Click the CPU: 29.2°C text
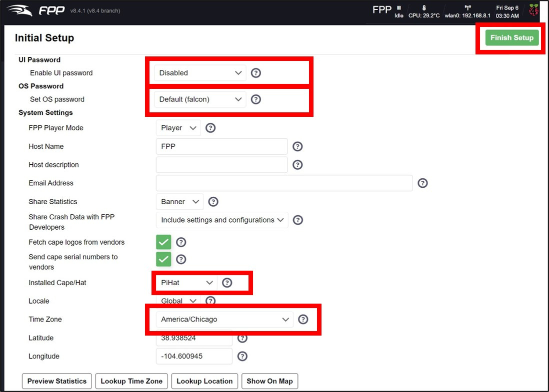 424,16
